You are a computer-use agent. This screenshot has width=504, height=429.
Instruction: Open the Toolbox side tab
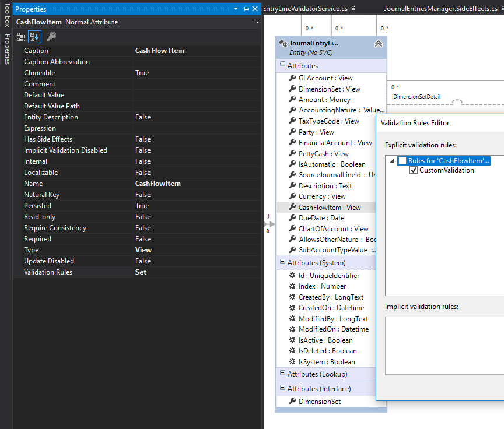point(7,15)
